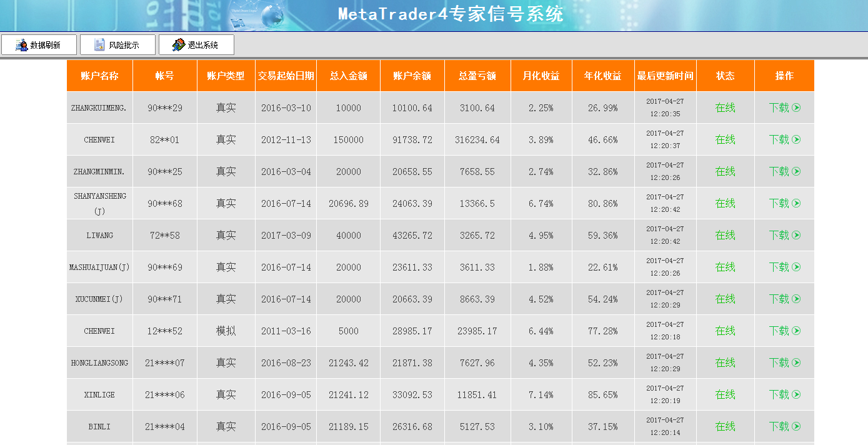Click update time 2017-04-27 12:20:35
The image size is (868, 445).
[666, 107]
